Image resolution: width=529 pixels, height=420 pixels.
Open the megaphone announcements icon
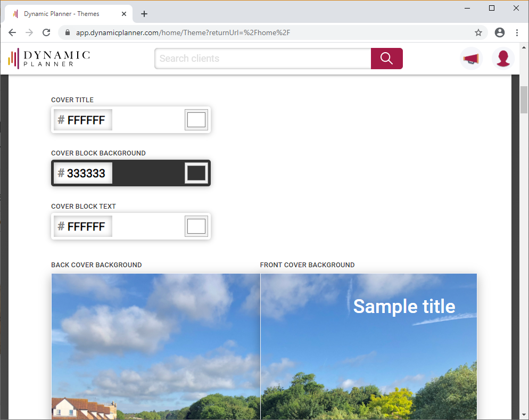(471, 59)
